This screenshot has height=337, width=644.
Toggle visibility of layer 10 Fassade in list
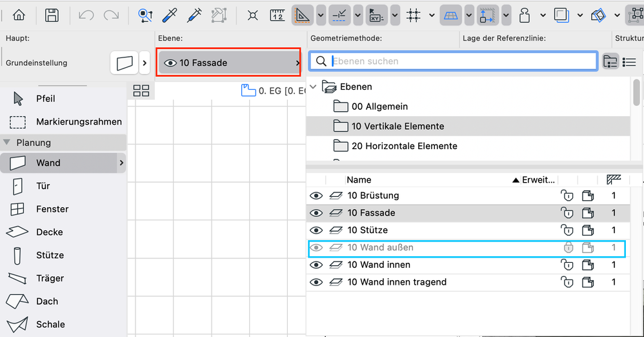pyautogui.click(x=316, y=213)
